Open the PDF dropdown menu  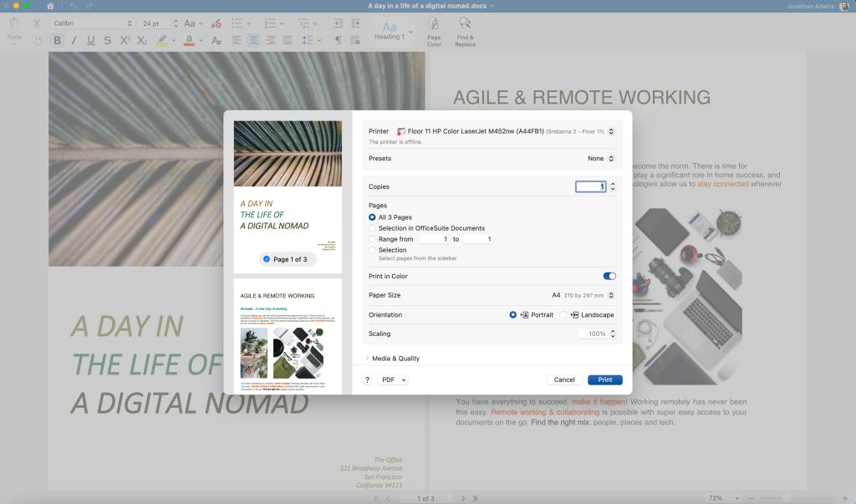click(x=393, y=379)
